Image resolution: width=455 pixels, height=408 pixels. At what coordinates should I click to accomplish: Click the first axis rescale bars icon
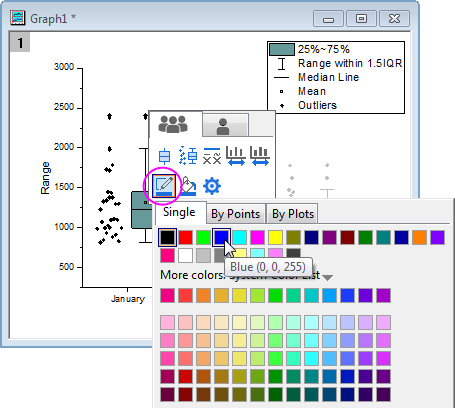click(236, 156)
